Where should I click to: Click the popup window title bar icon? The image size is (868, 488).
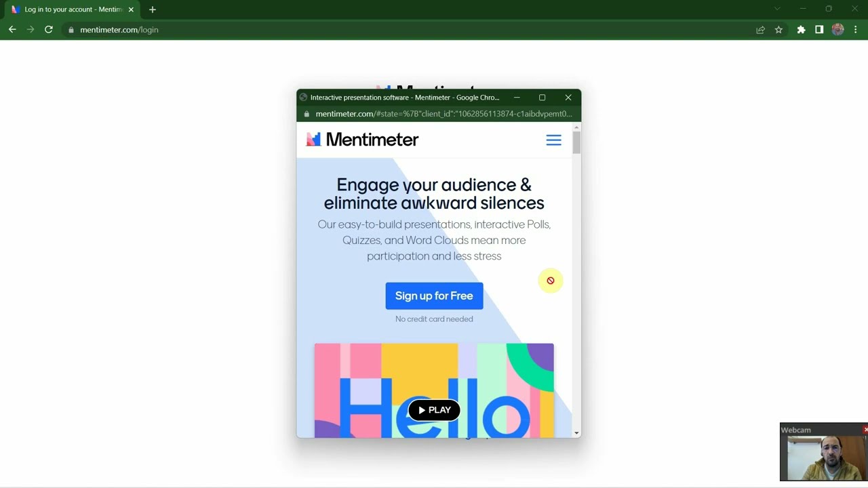303,98
